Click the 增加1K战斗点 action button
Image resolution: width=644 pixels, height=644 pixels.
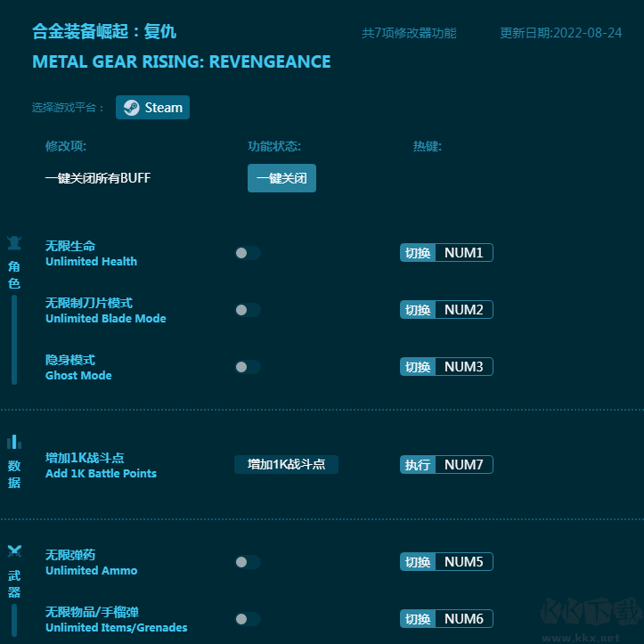[286, 464]
